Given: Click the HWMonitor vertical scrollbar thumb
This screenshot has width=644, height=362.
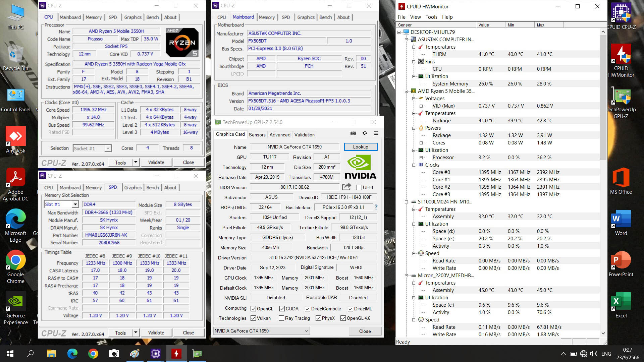Looking at the screenshot, I should pyautogui.click(x=603, y=97).
